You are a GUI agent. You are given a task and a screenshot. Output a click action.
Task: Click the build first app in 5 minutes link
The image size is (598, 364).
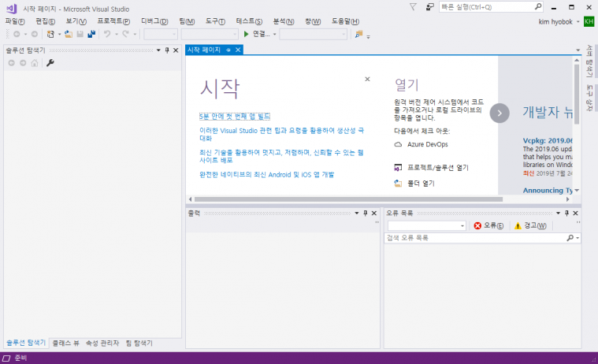point(235,117)
